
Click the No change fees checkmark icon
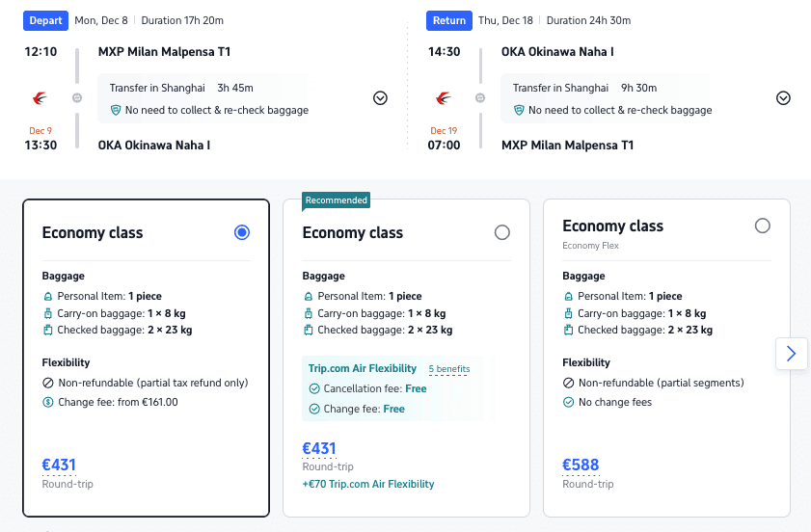tap(568, 402)
